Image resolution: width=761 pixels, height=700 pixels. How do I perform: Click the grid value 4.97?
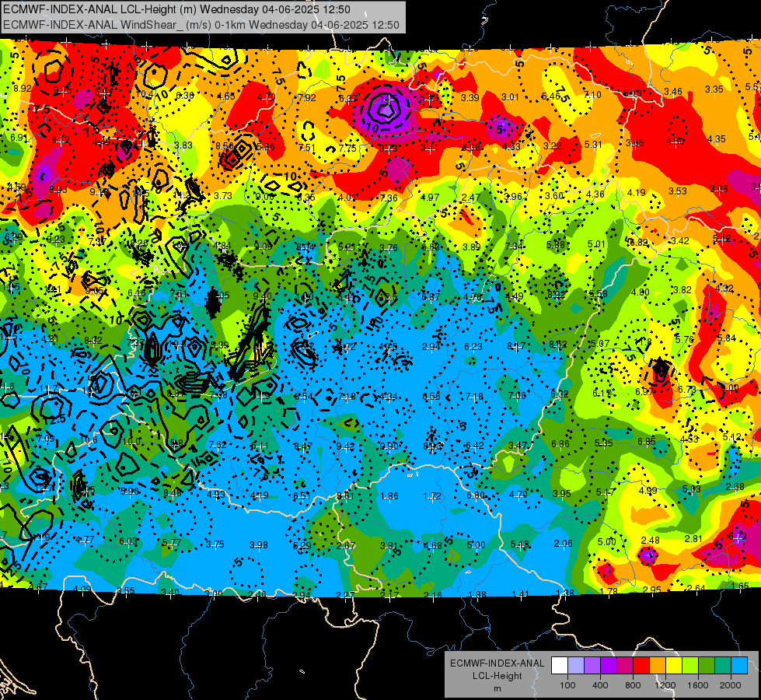430,198
